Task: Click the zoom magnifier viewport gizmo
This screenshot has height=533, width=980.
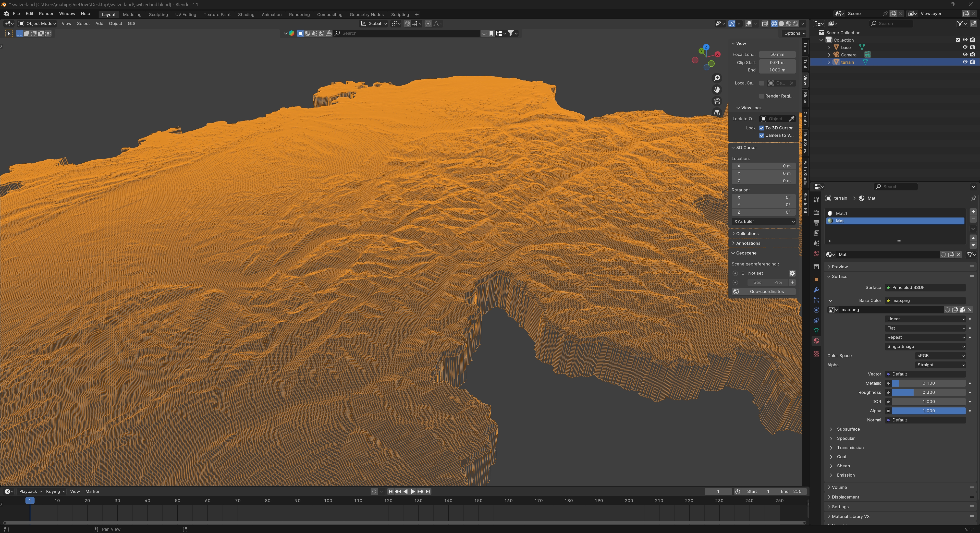Action: (717, 78)
